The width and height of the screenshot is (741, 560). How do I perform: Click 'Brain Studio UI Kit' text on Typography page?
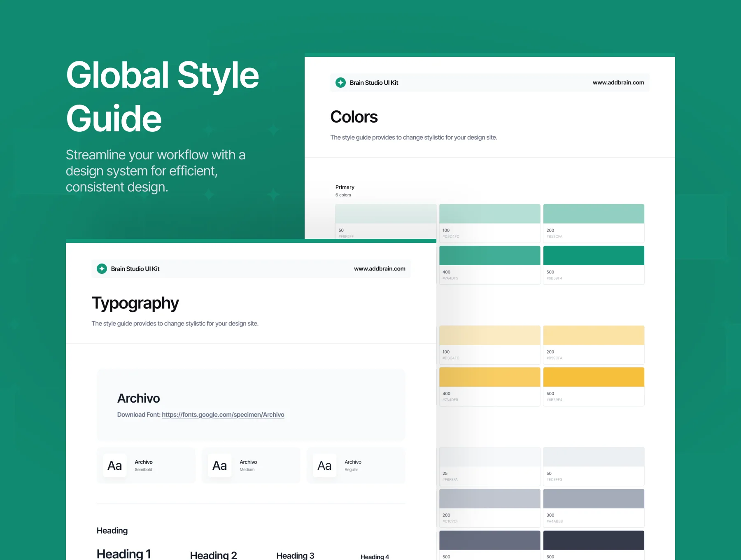[x=135, y=269]
